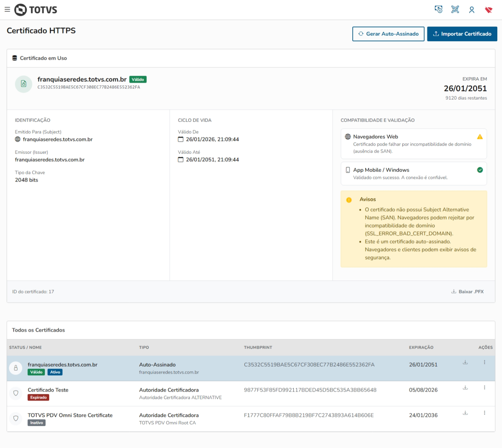Click calendar icon beside Válido De date

pyautogui.click(x=181, y=139)
